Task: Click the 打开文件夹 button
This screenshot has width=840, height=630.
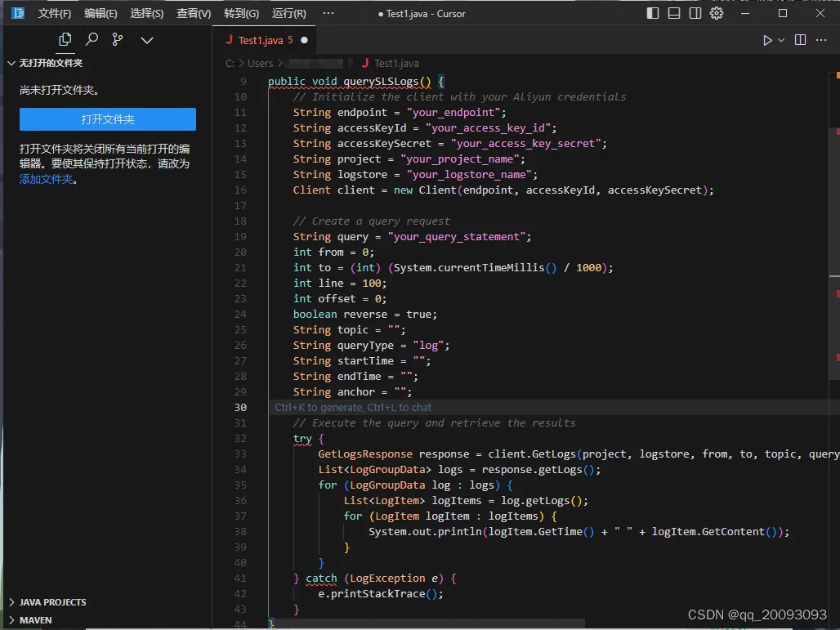Action: [x=108, y=119]
